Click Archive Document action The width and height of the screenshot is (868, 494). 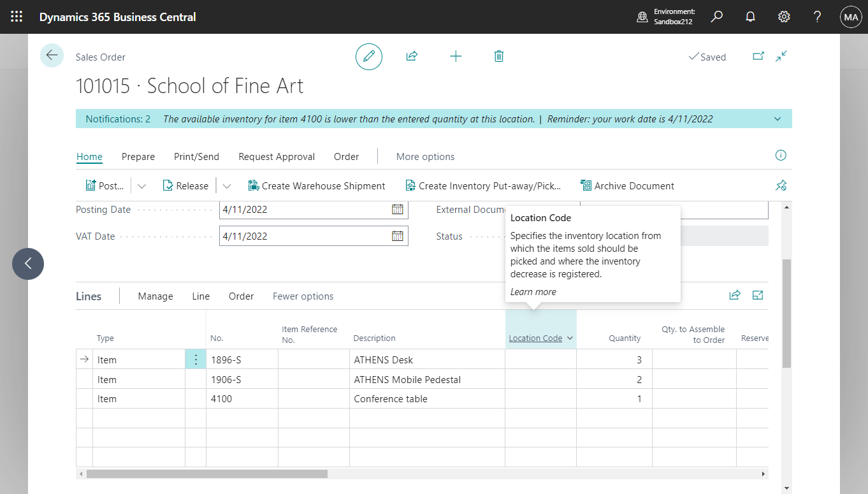coord(628,185)
